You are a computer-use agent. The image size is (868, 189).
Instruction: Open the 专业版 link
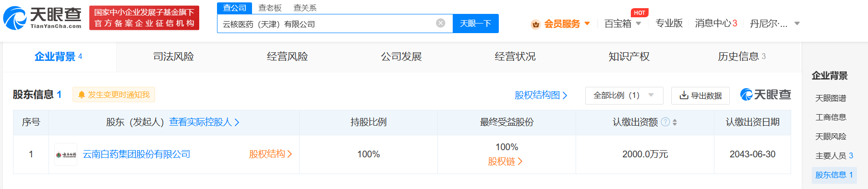pyautogui.click(x=669, y=23)
